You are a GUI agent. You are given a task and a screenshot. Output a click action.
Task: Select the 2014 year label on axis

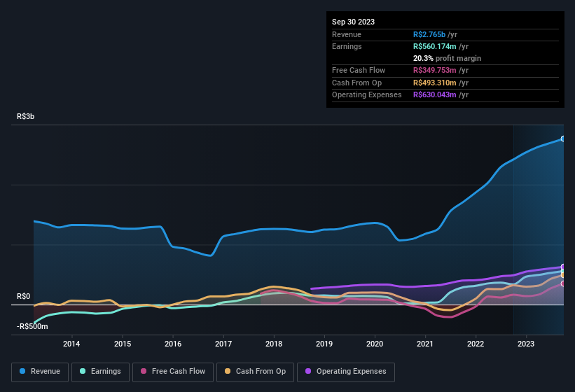click(71, 344)
